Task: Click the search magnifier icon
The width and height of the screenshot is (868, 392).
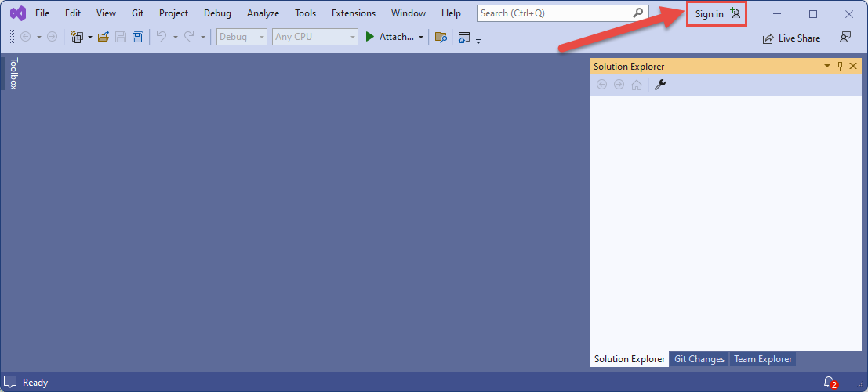Action: [x=638, y=13]
